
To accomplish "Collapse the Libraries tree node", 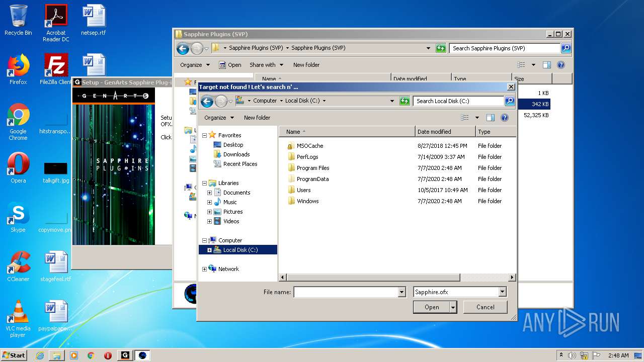I will tap(204, 183).
